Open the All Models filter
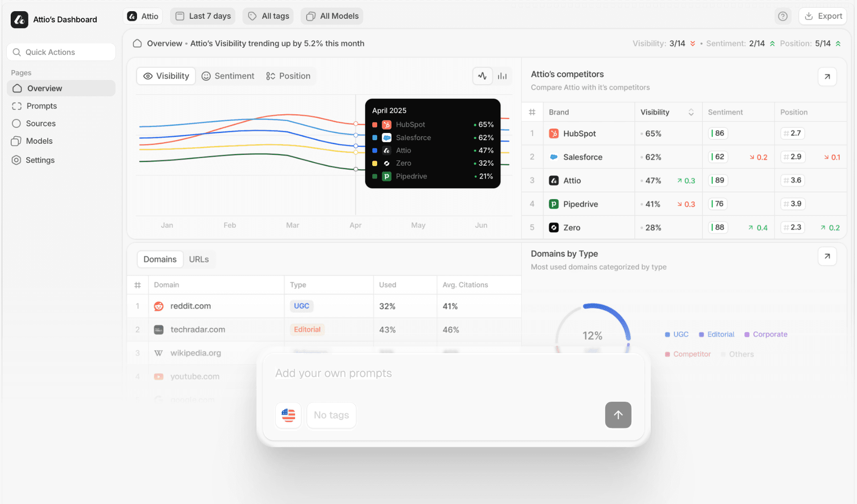The width and height of the screenshot is (857, 504). coord(332,16)
